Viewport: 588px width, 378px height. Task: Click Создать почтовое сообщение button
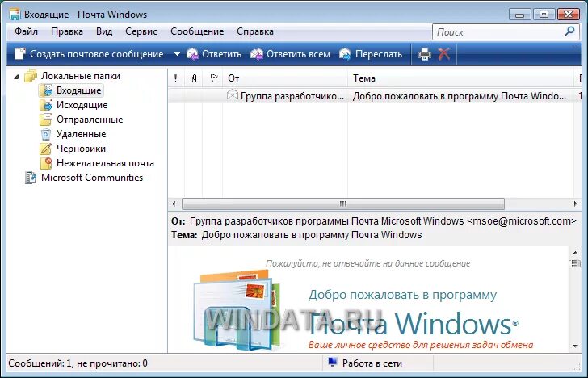(89, 54)
